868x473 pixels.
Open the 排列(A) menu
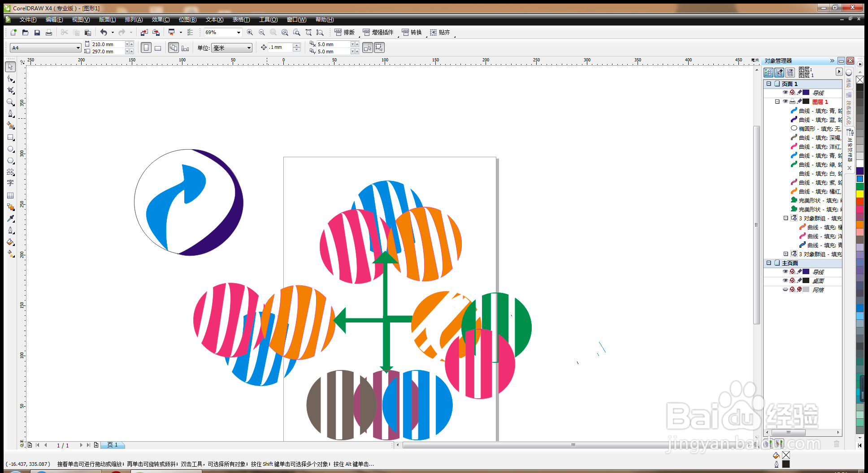tap(134, 20)
